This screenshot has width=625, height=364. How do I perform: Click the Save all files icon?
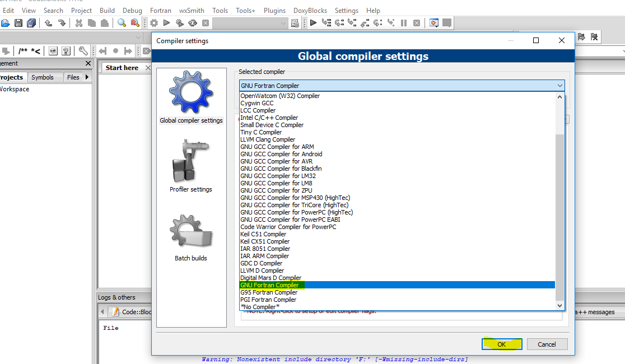(x=31, y=23)
